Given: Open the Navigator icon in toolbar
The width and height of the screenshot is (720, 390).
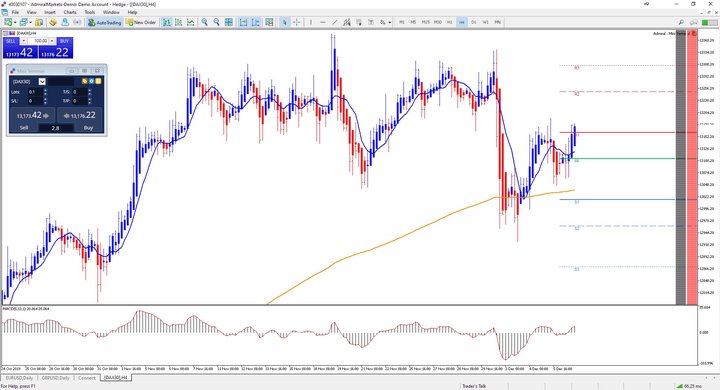Looking at the screenshot, I should [x=65, y=22].
